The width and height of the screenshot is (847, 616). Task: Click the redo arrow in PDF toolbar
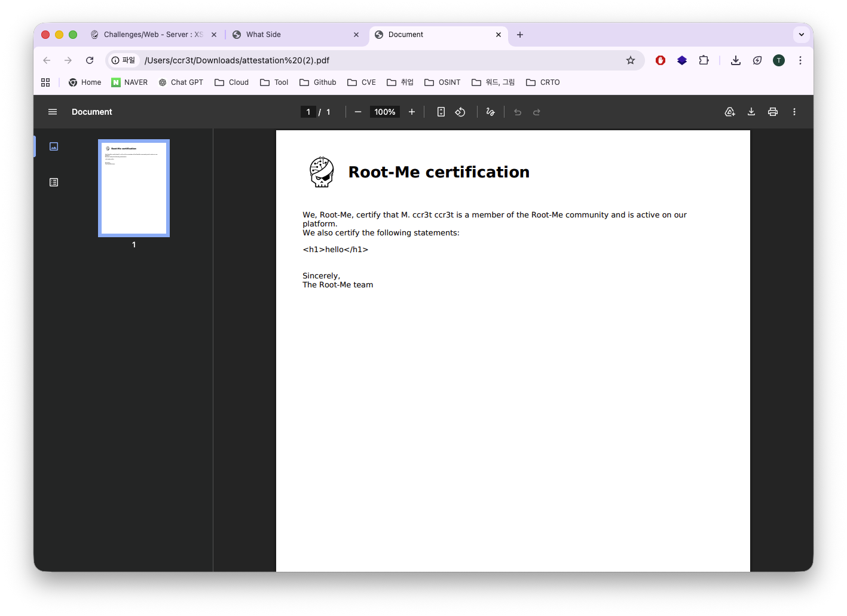pos(537,112)
